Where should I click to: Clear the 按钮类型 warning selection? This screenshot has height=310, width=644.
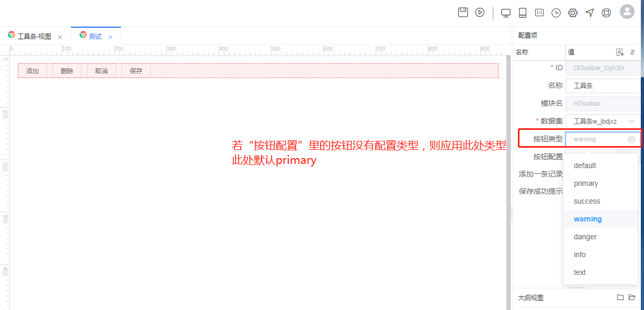pos(631,139)
